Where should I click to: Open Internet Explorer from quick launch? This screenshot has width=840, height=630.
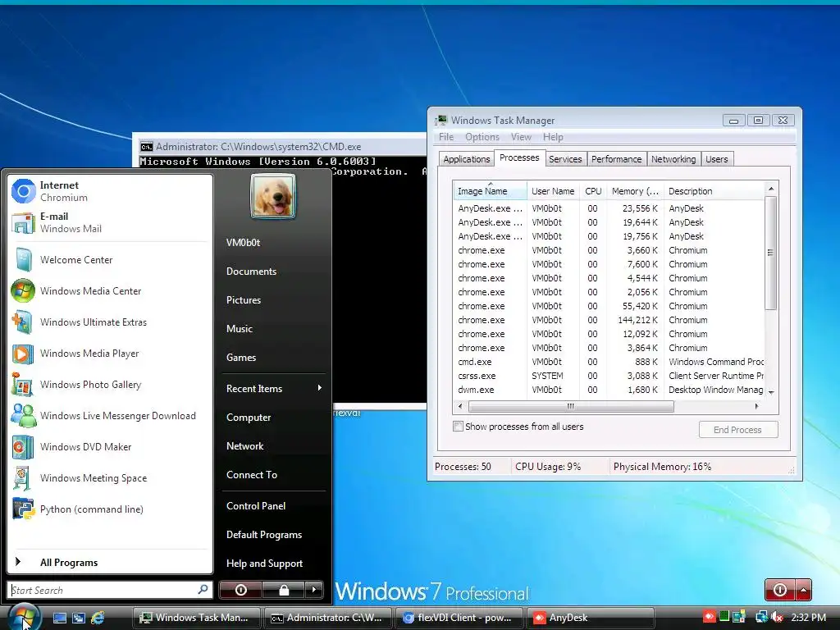coord(98,618)
